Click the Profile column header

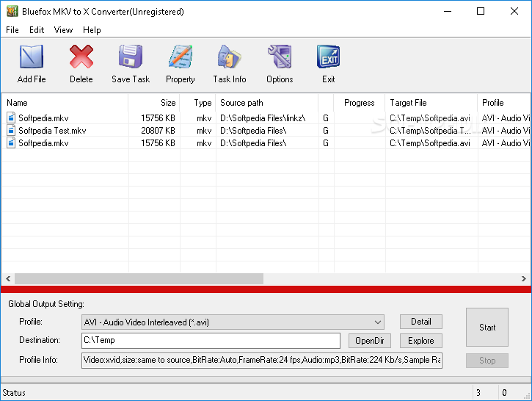click(x=504, y=103)
